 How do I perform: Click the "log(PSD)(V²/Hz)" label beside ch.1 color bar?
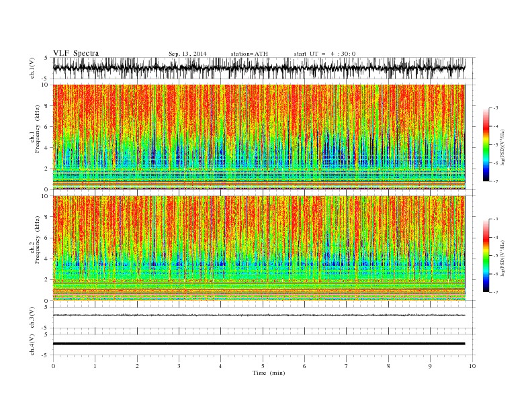[503, 147]
